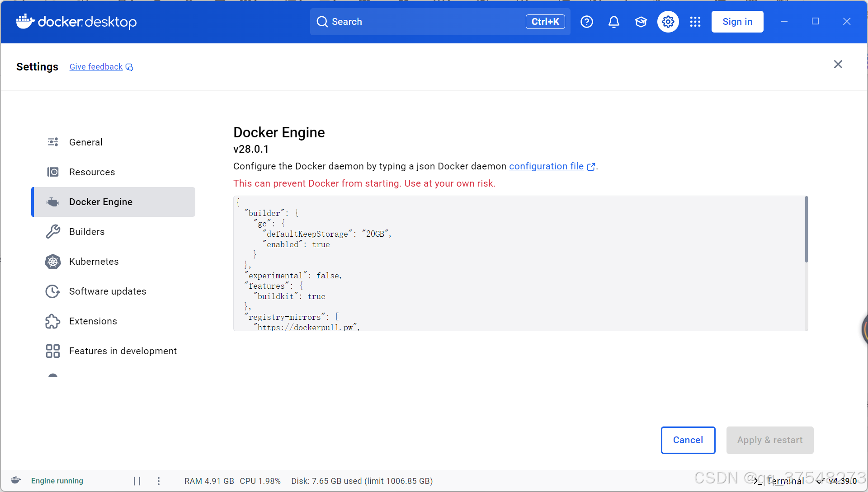Open the configuration file link

[546, 166]
